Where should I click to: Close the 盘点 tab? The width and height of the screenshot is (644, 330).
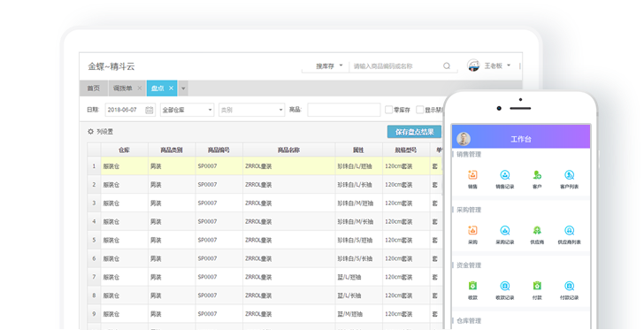pyautogui.click(x=172, y=88)
